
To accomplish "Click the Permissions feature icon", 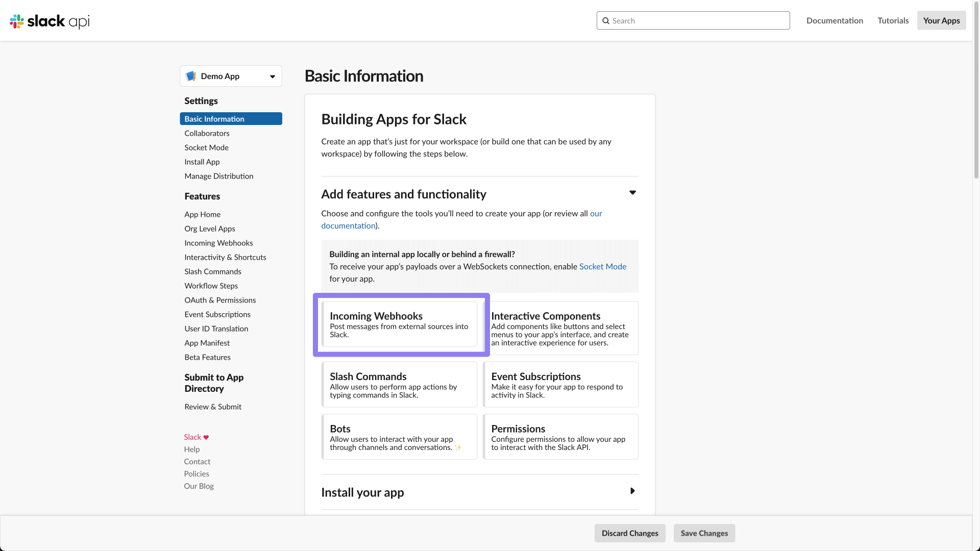I will 561,437.
